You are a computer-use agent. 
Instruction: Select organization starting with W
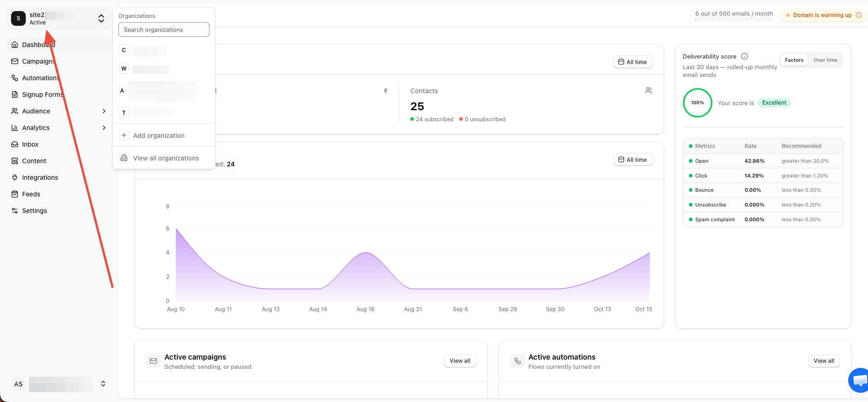[164, 69]
